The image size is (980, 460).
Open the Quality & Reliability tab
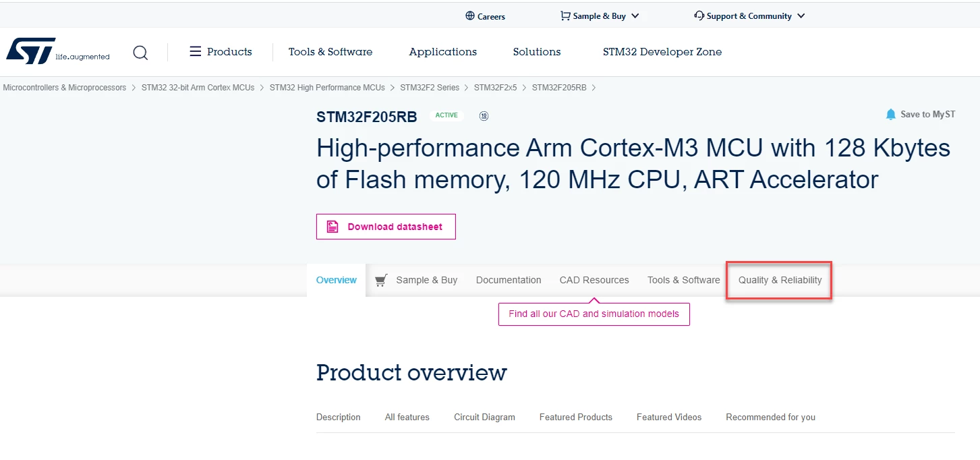click(x=780, y=280)
